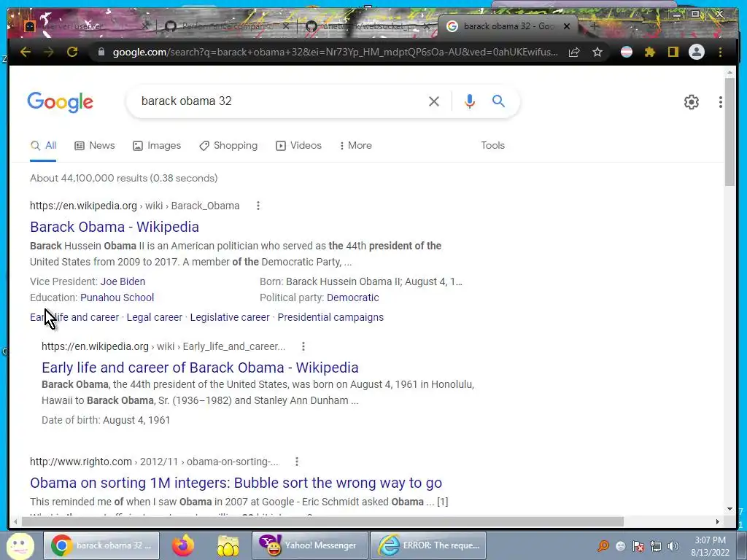Open Chrome's three-dot menu
This screenshot has height=560, width=747.
(x=720, y=52)
